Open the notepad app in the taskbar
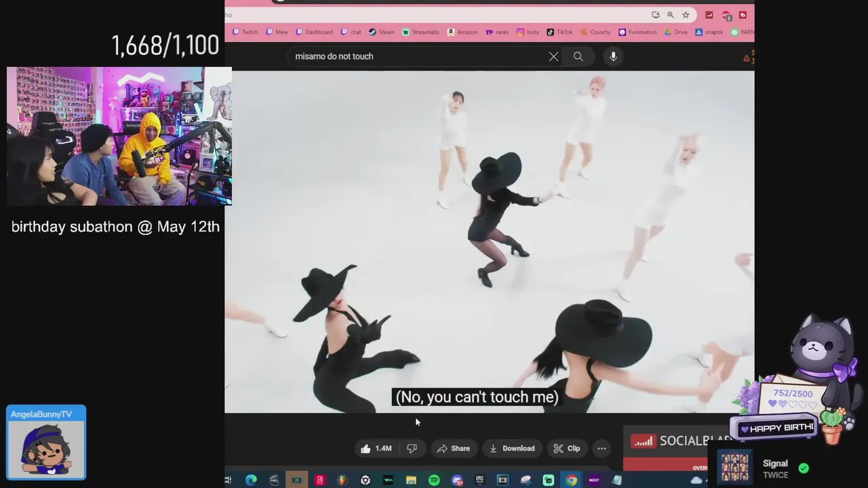 tap(617, 480)
